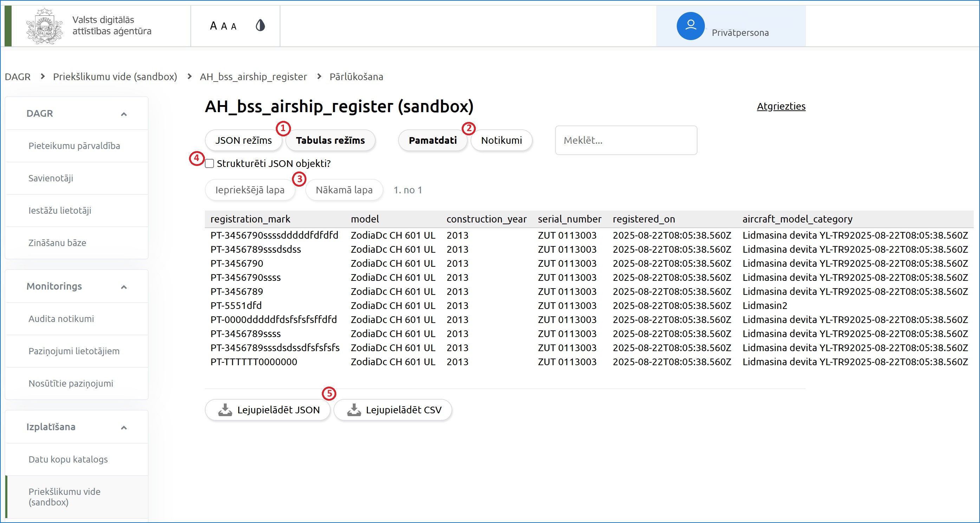Open Pieteikumu pārvaldība in sidebar

click(77, 146)
